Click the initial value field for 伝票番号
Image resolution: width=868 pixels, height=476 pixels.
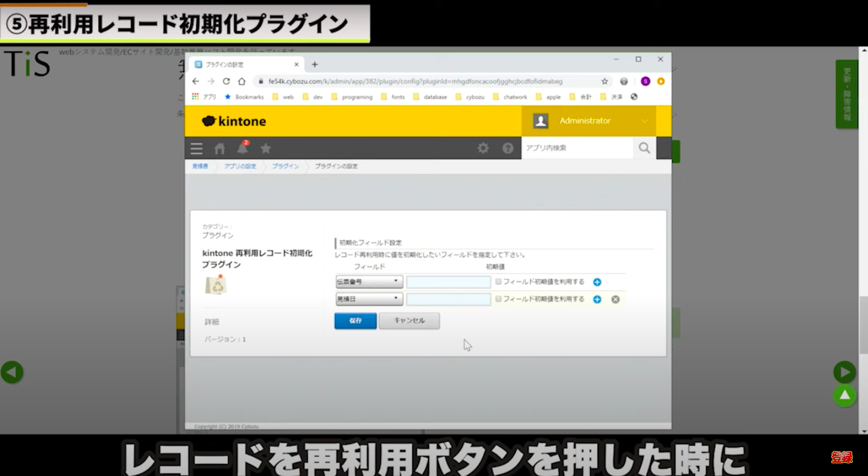(448, 282)
